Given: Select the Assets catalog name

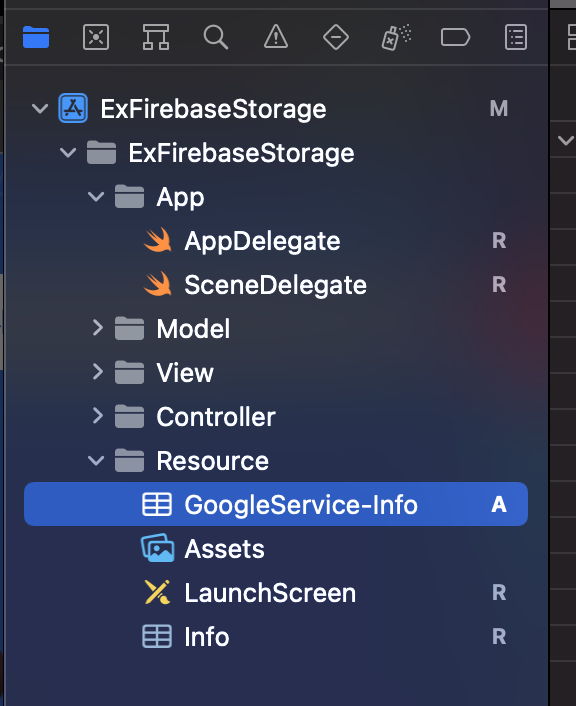Looking at the screenshot, I should [224, 549].
